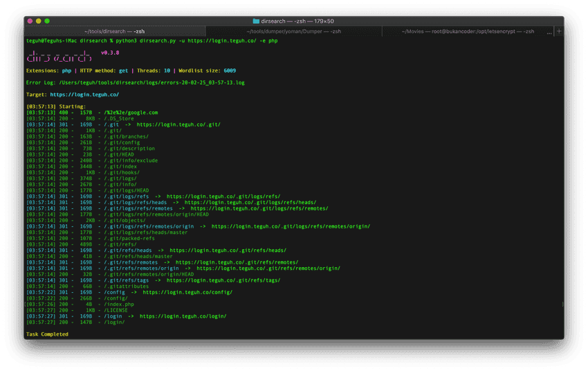The image size is (588, 371).
Task: Switch to the ~/tools/dirsearch tab
Action: tap(115, 31)
